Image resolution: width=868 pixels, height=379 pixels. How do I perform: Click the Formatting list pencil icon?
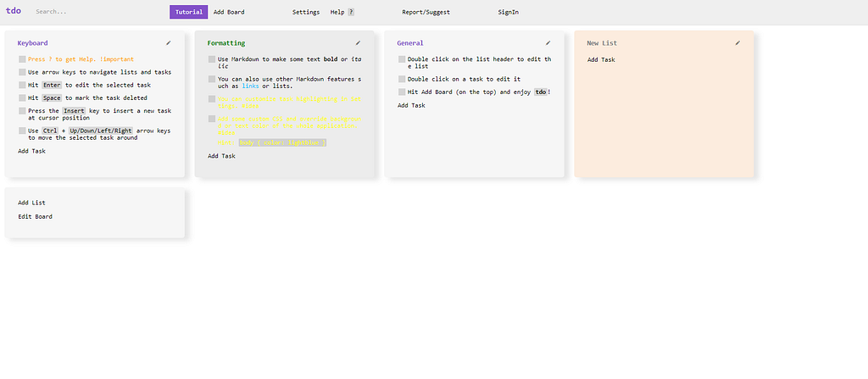(359, 42)
